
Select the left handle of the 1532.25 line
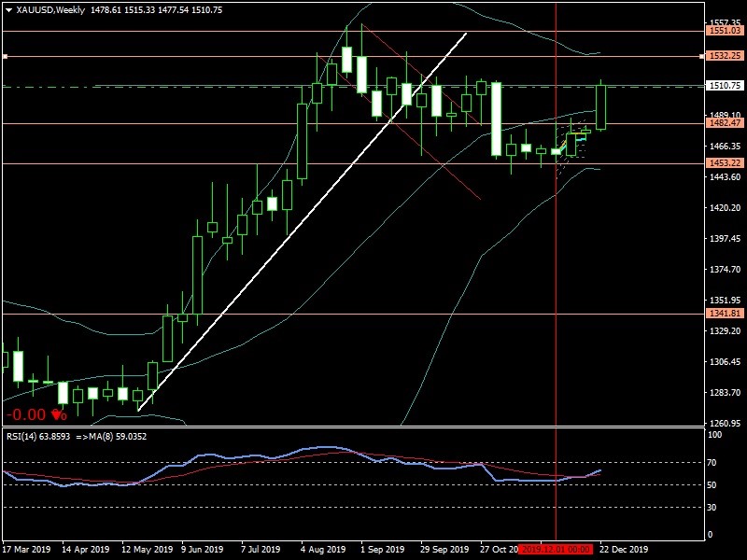click(x=5, y=56)
